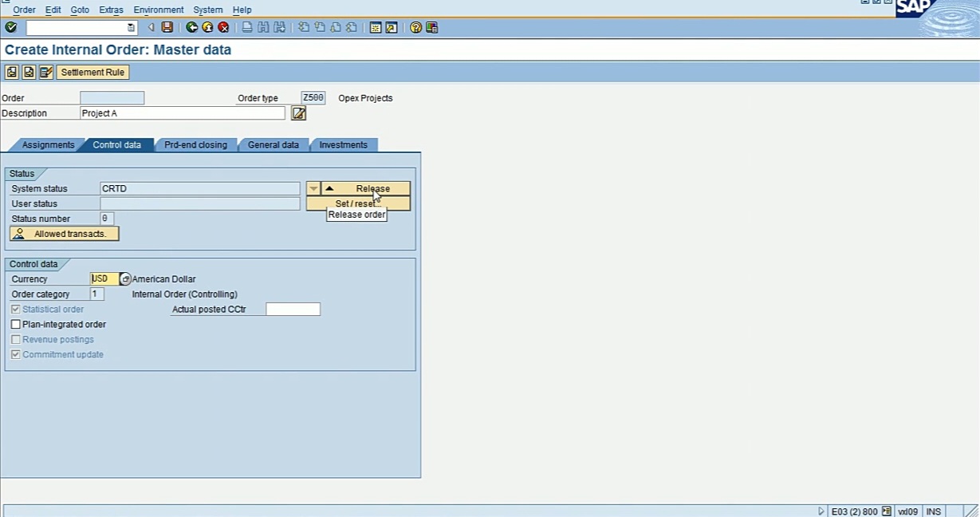The image size is (980, 517).
Task: Open the Goto menu
Action: tap(80, 10)
